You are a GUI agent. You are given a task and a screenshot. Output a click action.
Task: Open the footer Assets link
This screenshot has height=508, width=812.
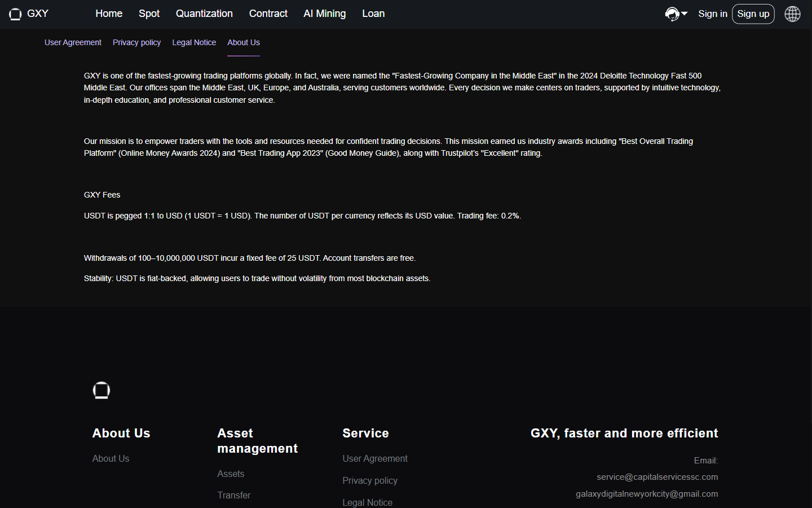pyautogui.click(x=231, y=474)
